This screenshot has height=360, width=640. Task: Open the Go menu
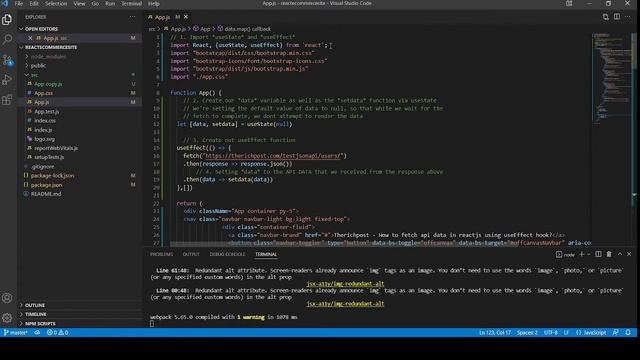tap(95, 3)
